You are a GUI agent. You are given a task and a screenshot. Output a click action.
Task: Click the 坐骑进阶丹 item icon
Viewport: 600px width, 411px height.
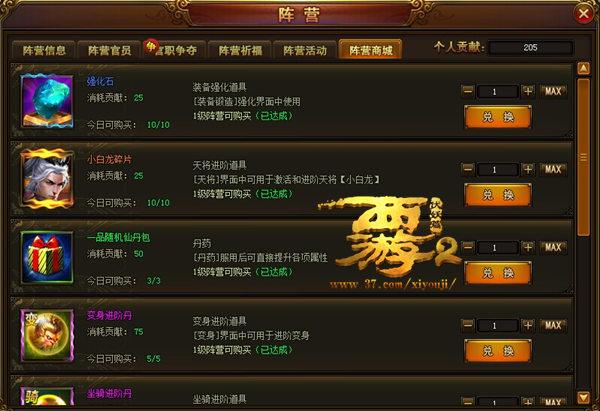pos(47,396)
